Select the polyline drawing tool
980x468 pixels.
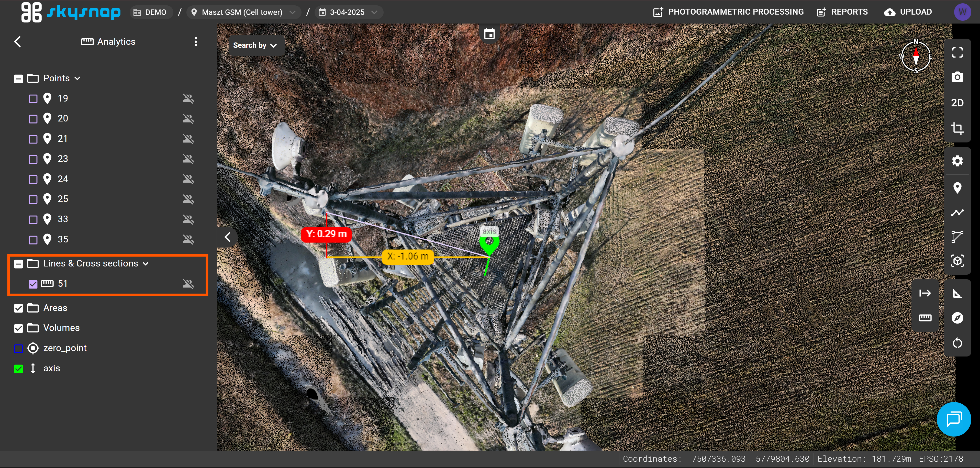(957, 212)
